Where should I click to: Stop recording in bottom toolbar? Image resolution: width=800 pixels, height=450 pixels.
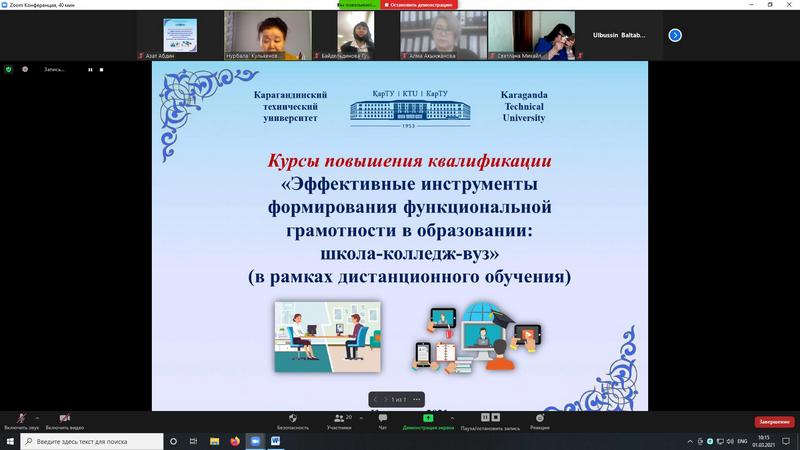(x=495, y=417)
